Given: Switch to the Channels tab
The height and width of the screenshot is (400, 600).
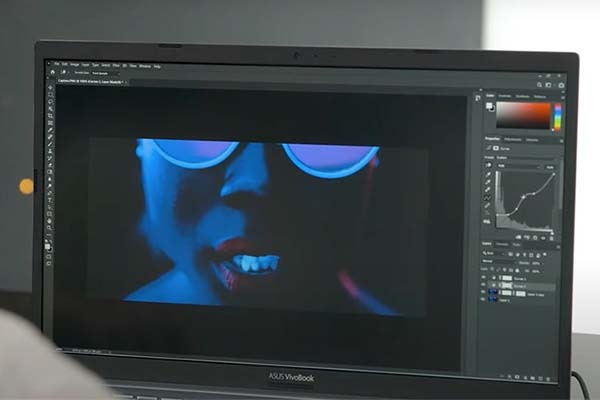Looking at the screenshot, I should (502, 244).
